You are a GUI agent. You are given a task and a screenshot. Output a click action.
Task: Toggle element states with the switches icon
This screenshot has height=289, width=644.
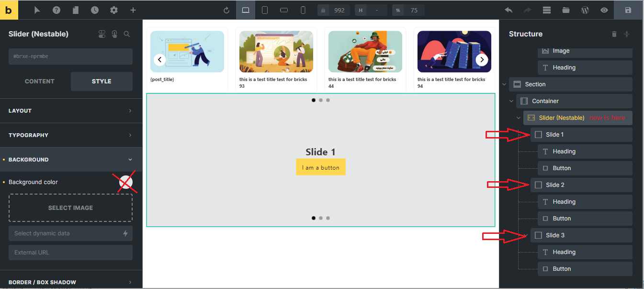102,34
